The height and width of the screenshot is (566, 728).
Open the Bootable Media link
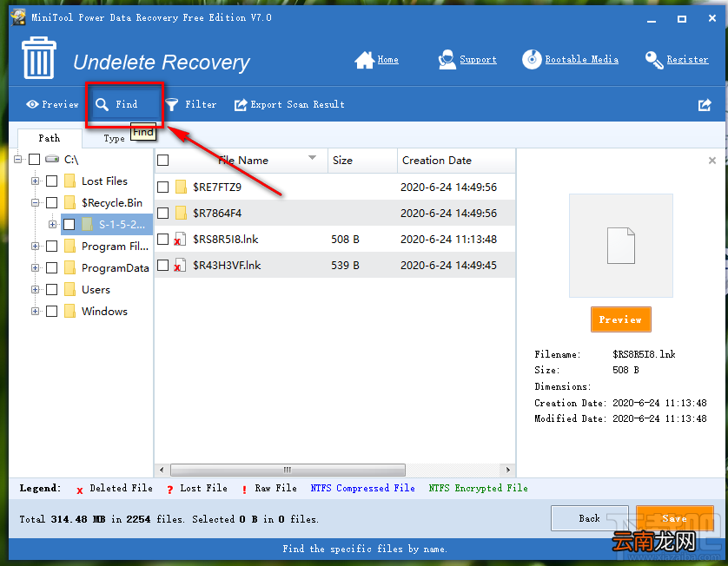tap(582, 59)
